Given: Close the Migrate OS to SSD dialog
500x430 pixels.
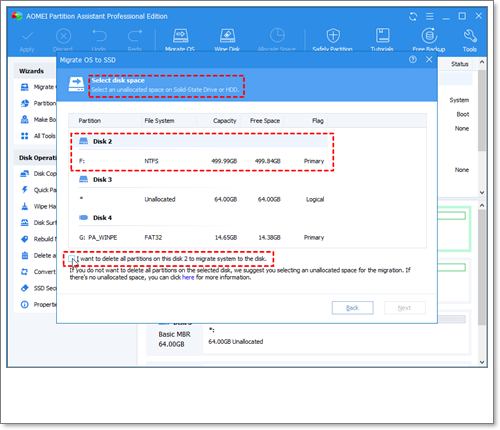Looking at the screenshot, I should coord(429,60).
